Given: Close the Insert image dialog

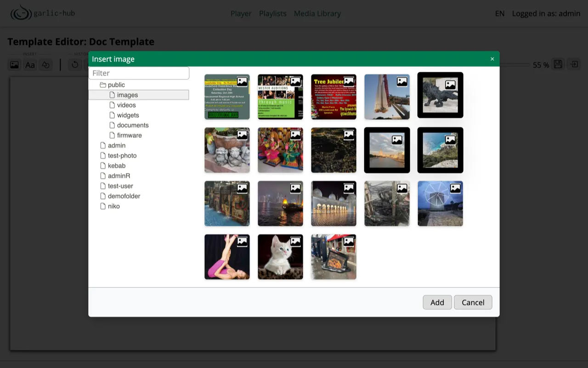Looking at the screenshot, I should (x=492, y=59).
